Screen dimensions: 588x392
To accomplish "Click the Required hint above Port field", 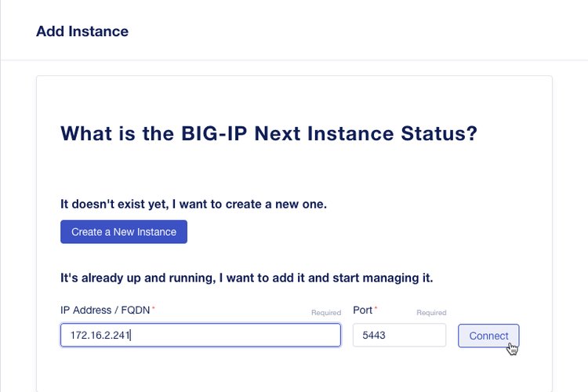I will 431,313.
